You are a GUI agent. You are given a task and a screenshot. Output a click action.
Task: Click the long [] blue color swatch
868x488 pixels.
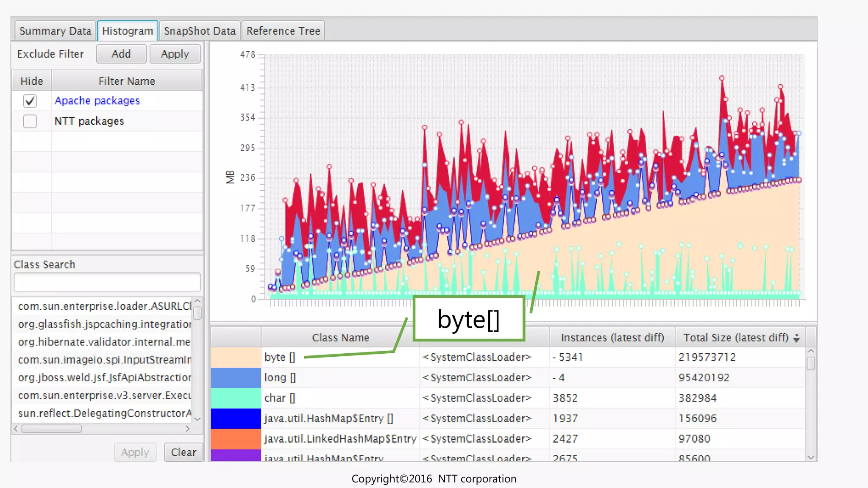tap(236, 377)
